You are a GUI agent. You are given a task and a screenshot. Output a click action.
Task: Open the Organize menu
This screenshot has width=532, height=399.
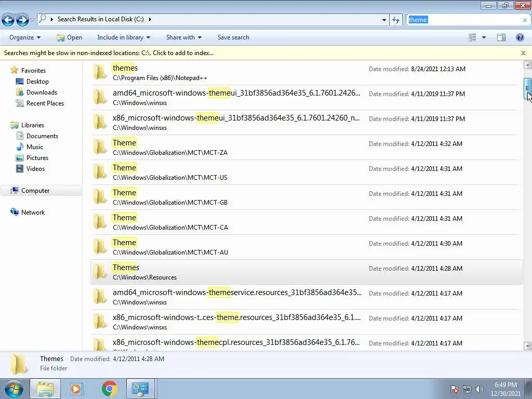25,37
